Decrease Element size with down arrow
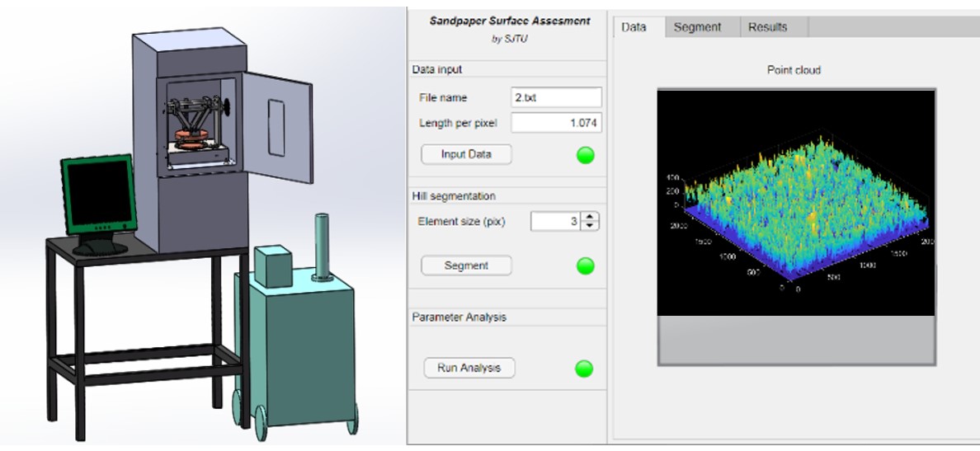The width and height of the screenshot is (980, 451). pyautogui.click(x=591, y=226)
